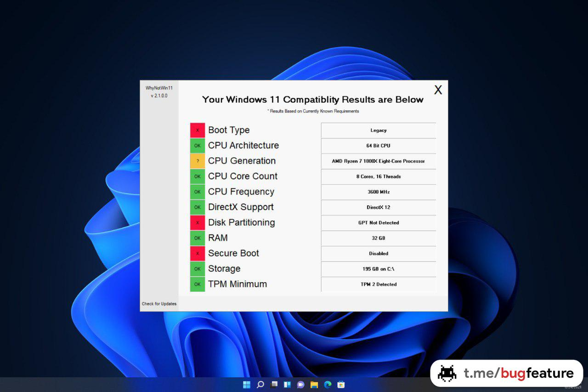The image size is (588, 392).
Task: Click the t.me/bugfeature link badge
Action: 506,373
